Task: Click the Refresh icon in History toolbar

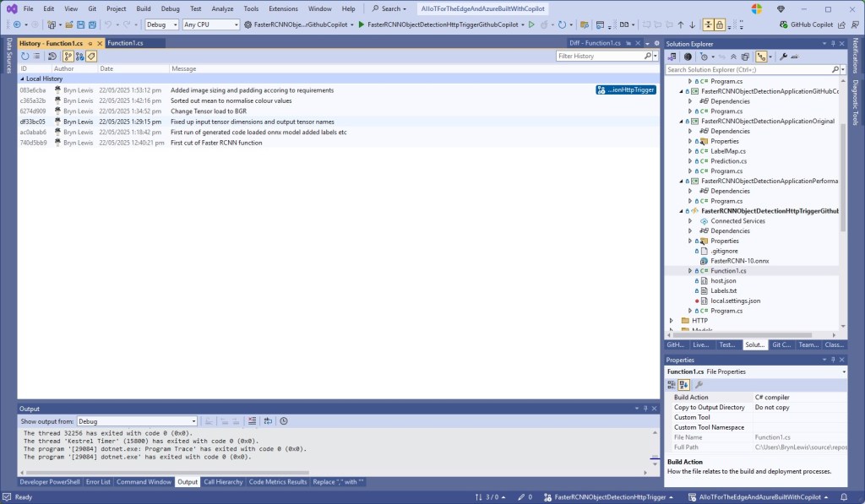Action: pyautogui.click(x=25, y=57)
